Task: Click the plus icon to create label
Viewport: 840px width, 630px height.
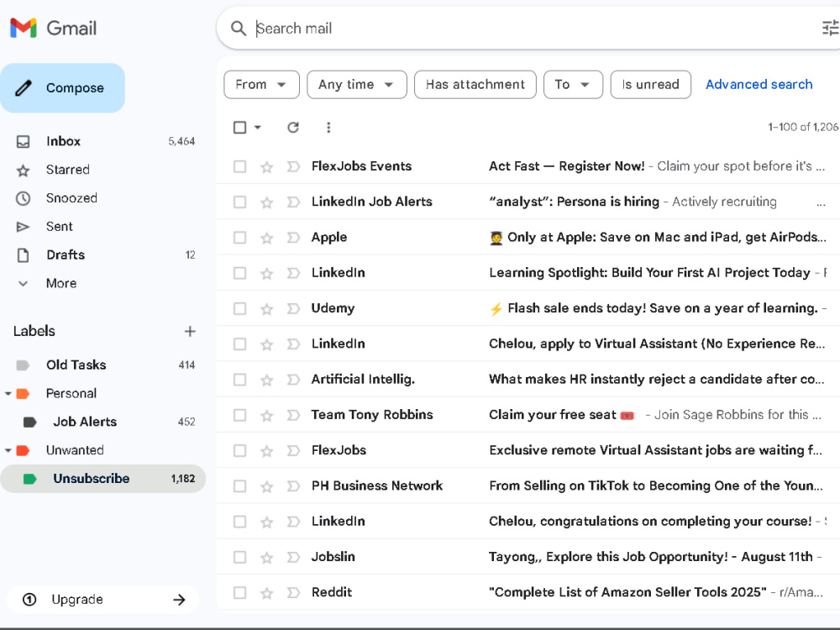Action: click(x=190, y=332)
